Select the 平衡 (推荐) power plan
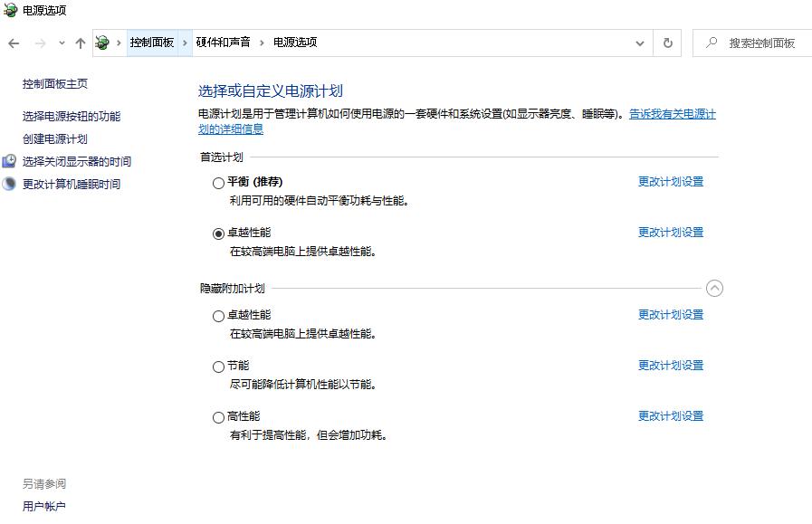The width and height of the screenshot is (812, 524). [x=218, y=183]
